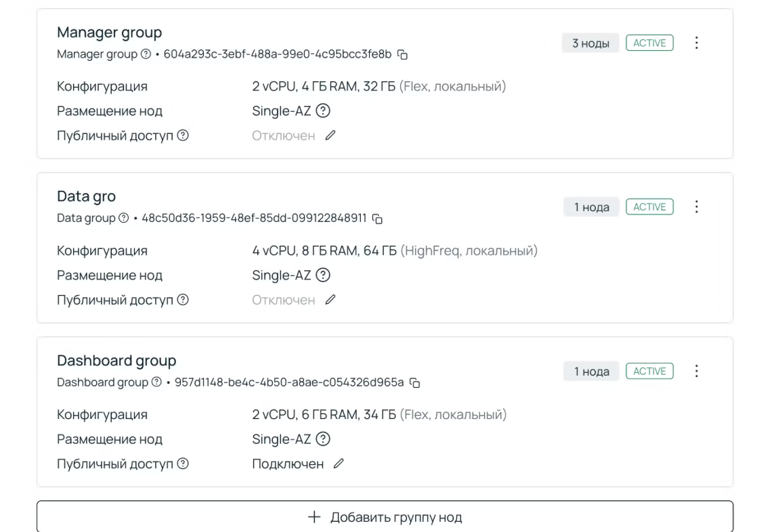Copy the Dashboard group ID

(x=415, y=383)
